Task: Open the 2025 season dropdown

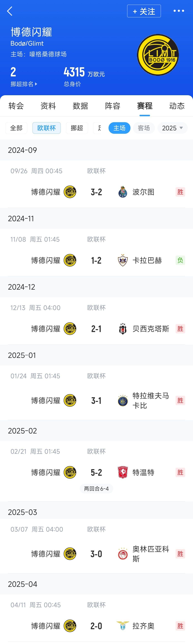Action: 172,128
